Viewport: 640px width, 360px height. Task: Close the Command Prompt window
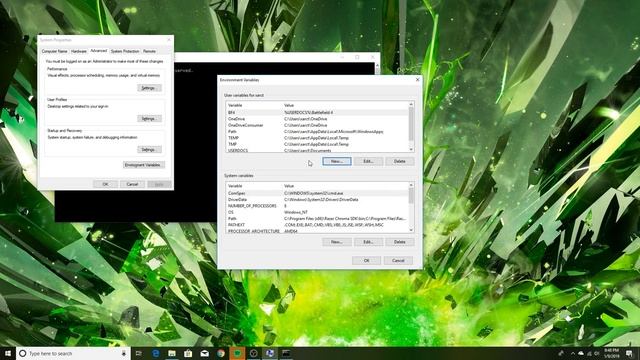(372, 57)
